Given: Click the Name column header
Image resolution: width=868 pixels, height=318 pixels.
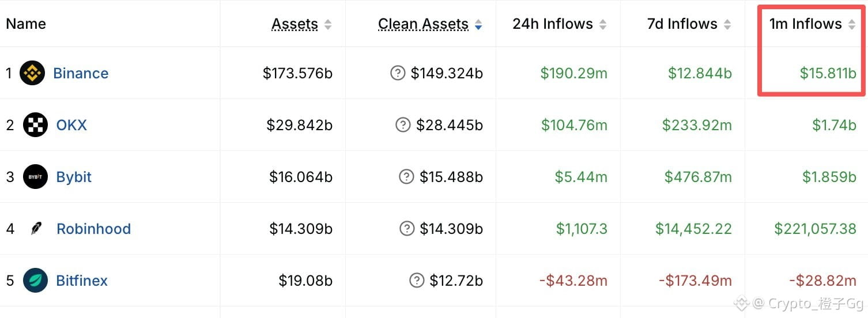Looking at the screenshot, I should pyautogui.click(x=26, y=24).
